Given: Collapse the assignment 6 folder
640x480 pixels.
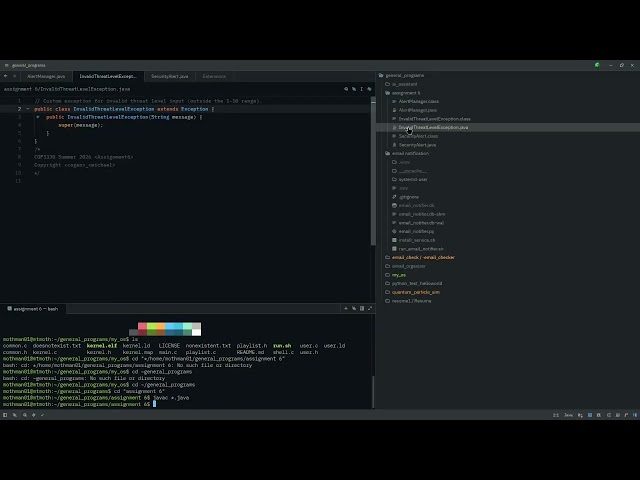Looking at the screenshot, I should tap(402, 93).
